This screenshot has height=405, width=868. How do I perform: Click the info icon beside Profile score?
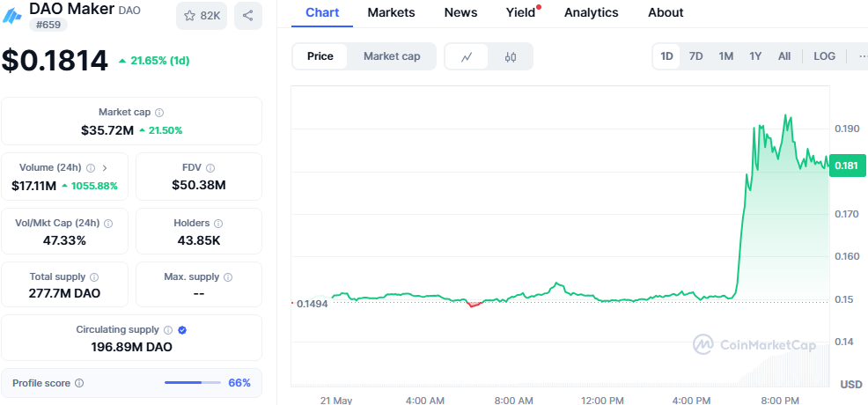tap(79, 383)
